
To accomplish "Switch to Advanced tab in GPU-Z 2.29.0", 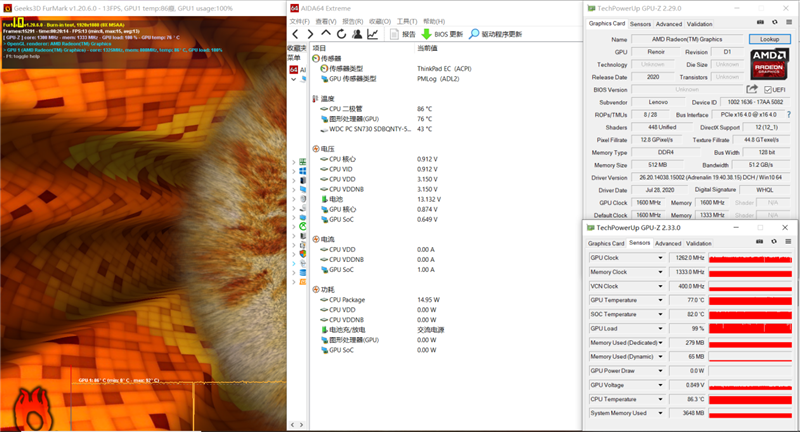I will coord(669,24).
